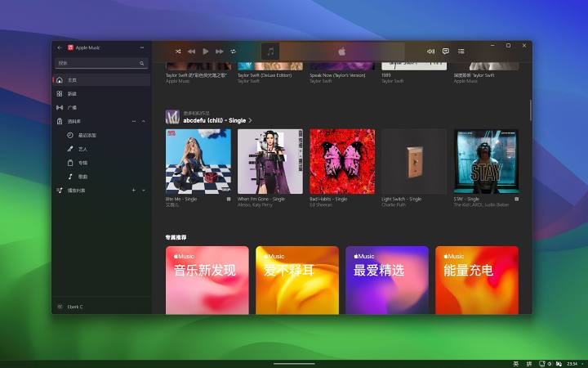Click the 1989 album title
Image resolution: width=588 pixels, height=368 pixels.
click(385, 75)
